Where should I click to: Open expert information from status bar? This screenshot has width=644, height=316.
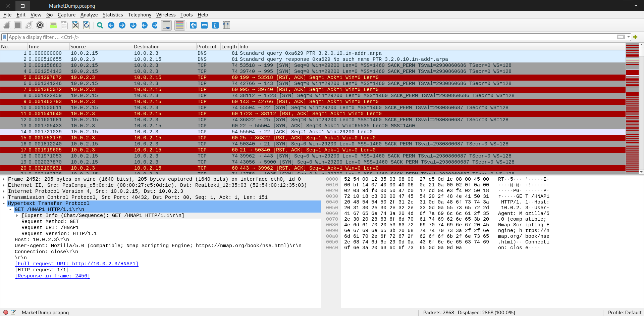tap(6, 312)
